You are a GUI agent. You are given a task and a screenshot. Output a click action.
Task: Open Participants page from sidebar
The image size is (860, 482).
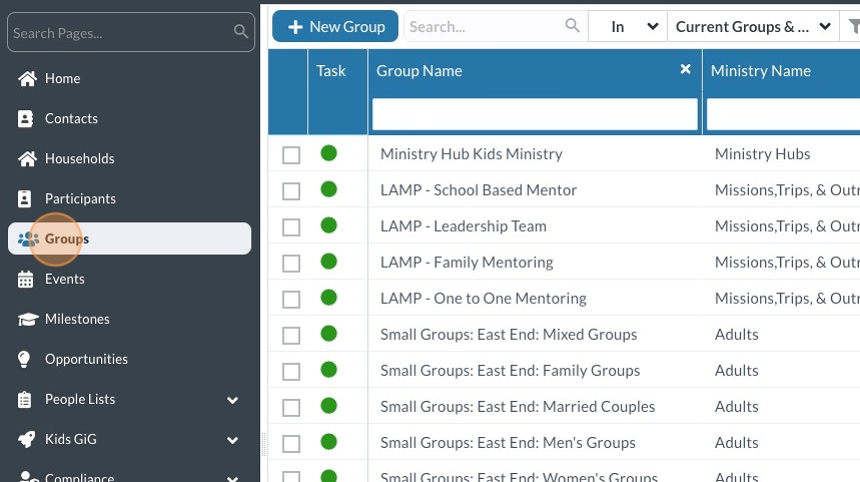[x=80, y=199]
